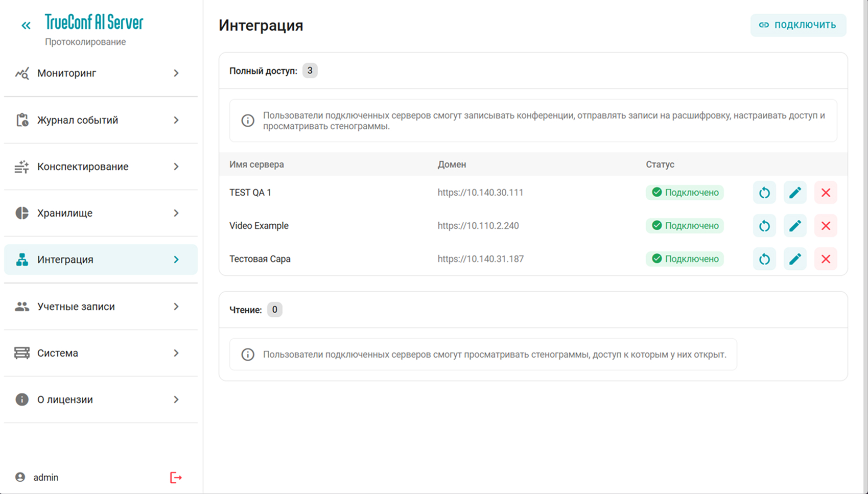Delete the TEST QA 1 server
Image resolution: width=868 pixels, height=494 pixels.
coord(826,193)
